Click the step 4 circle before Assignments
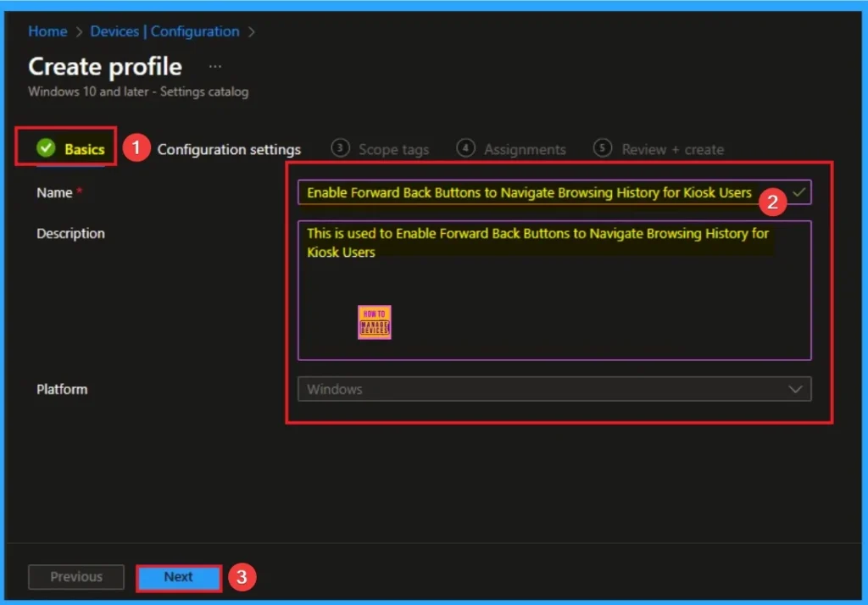 (465, 148)
